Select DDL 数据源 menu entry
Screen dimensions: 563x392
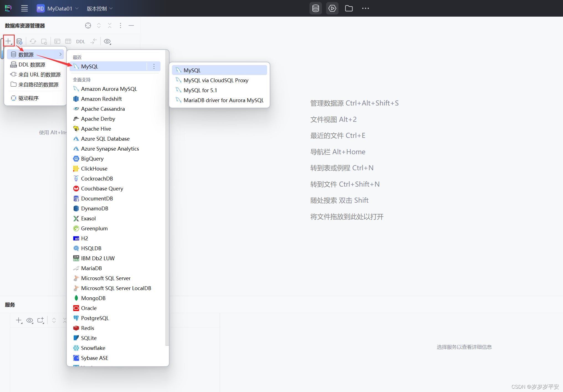click(x=35, y=65)
